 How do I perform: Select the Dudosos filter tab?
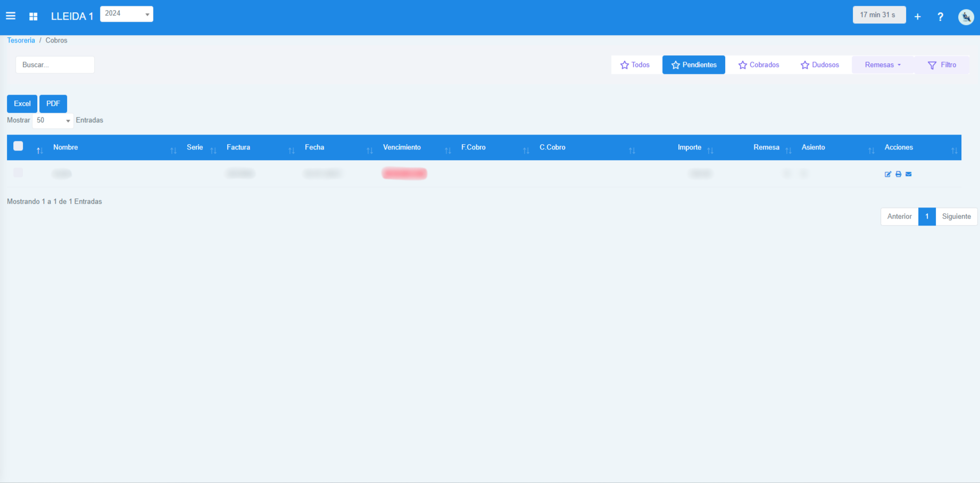pos(820,65)
